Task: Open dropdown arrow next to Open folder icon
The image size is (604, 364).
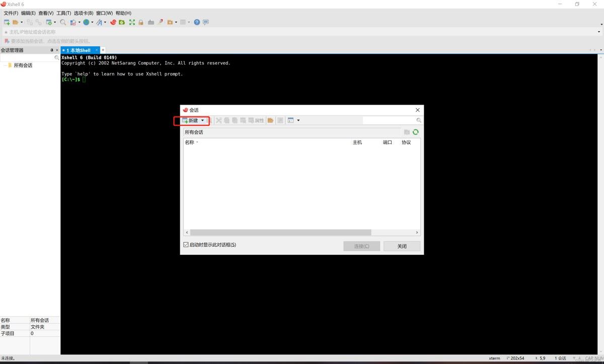Action: (x=22, y=22)
